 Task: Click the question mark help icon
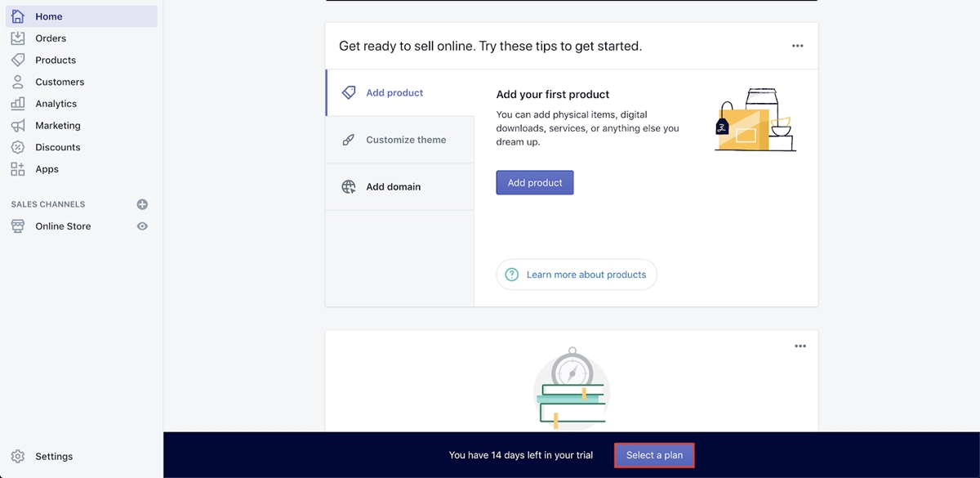tap(512, 275)
